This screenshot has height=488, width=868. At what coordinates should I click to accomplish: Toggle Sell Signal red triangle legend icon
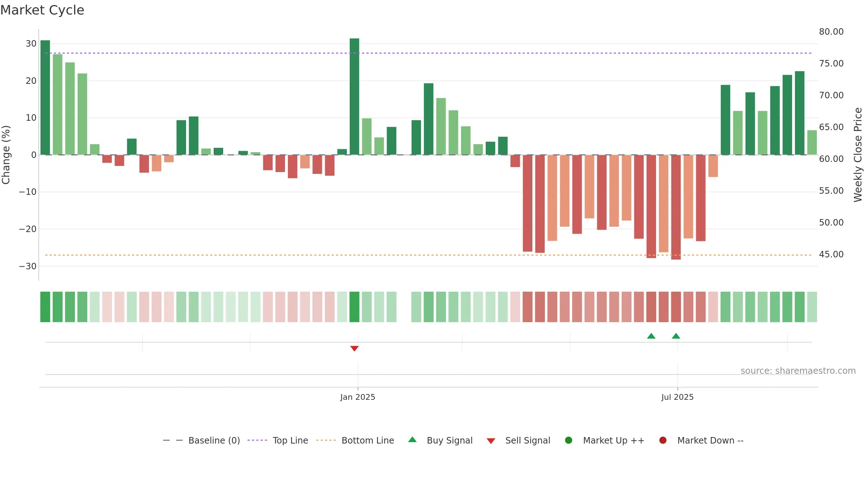pos(491,441)
